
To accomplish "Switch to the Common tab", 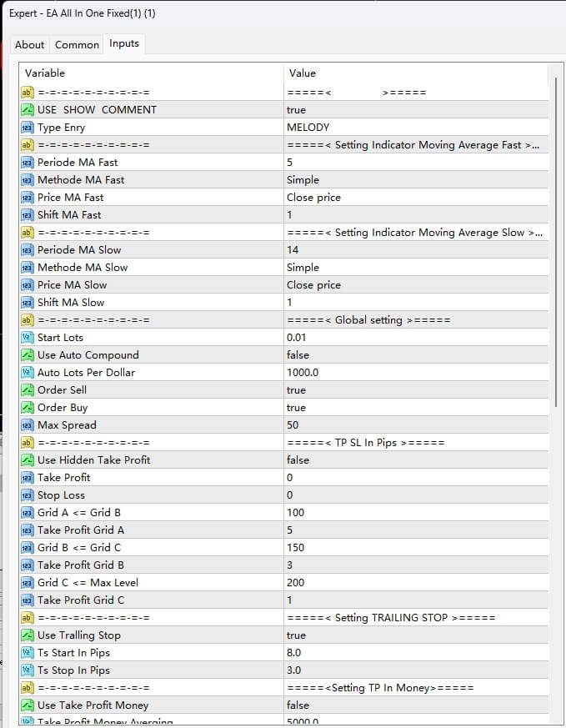I will [x=77, y=44].
